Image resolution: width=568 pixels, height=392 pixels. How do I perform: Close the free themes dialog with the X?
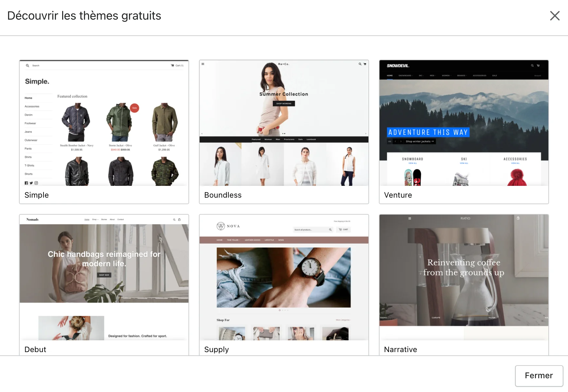555,16
